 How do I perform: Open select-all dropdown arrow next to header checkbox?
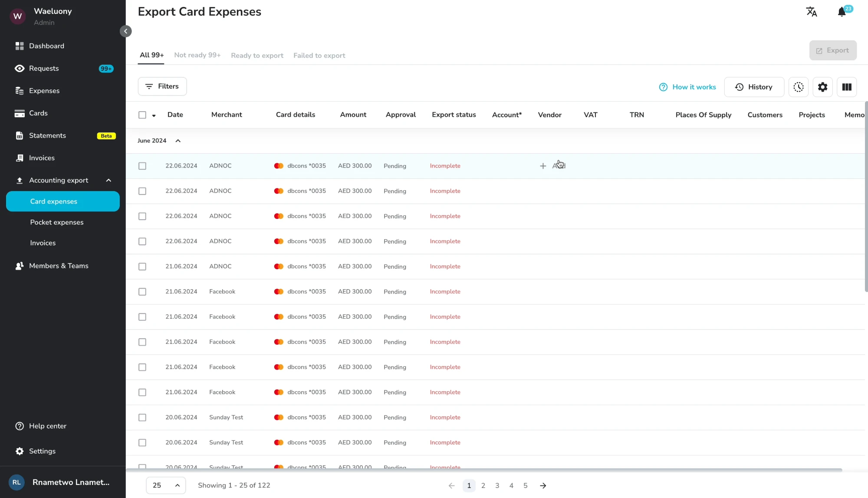point(154,115)
